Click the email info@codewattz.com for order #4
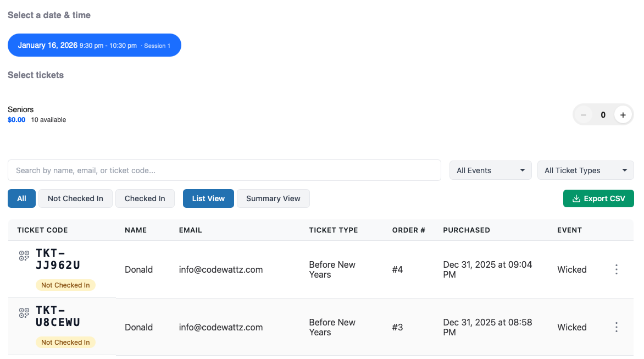 tap(220, 269)
